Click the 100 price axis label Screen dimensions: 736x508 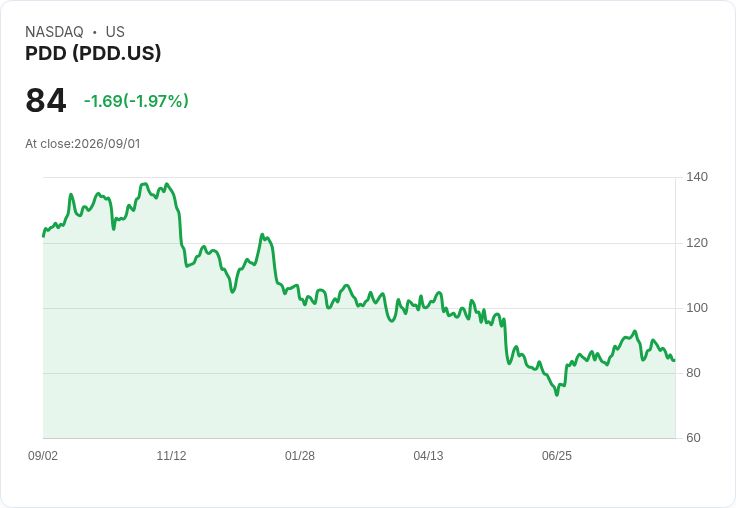click(x=697, y=308)
